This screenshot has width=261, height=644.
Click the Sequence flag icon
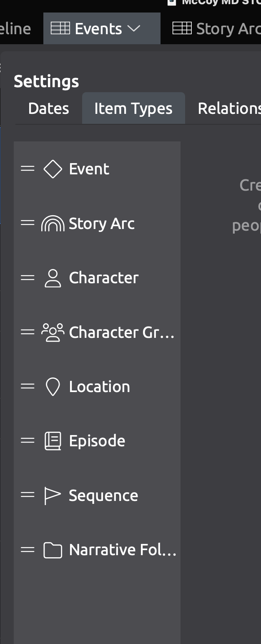click(x=53, y=496)
